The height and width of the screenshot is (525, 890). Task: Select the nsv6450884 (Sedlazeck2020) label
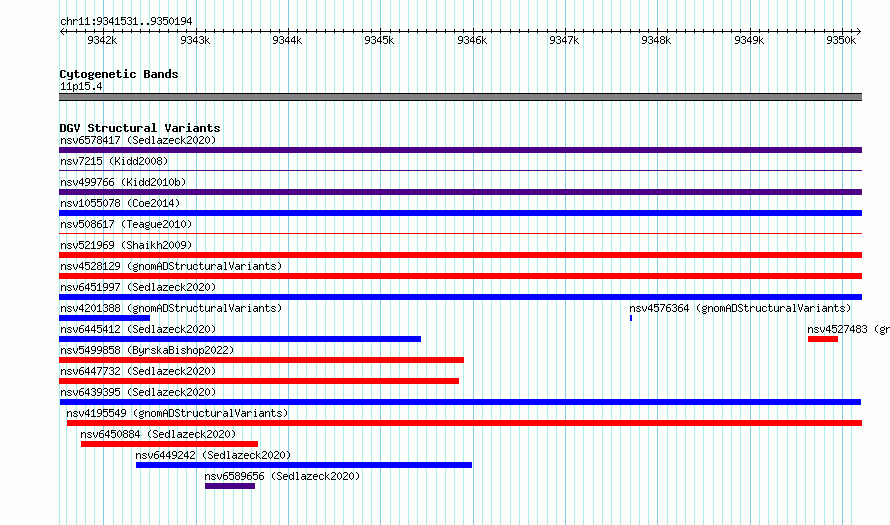tap(158, 434)
